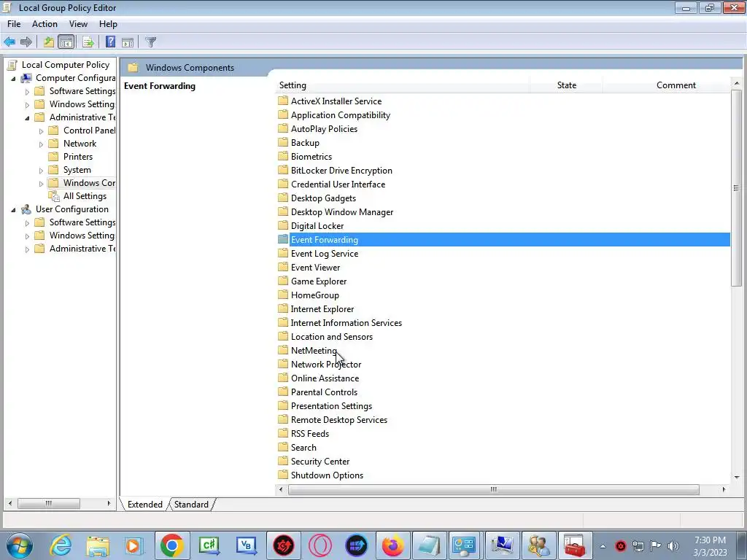This screenshot has height=560, width=747.
Task: Select the Event Log Service folder
Action: pyautogui.click(x=325, y=253)
